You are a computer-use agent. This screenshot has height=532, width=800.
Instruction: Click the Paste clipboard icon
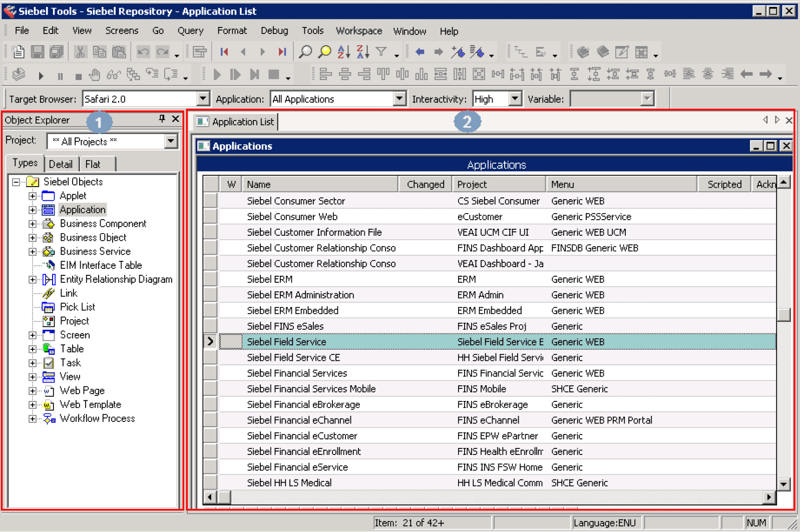pos(119,52)
